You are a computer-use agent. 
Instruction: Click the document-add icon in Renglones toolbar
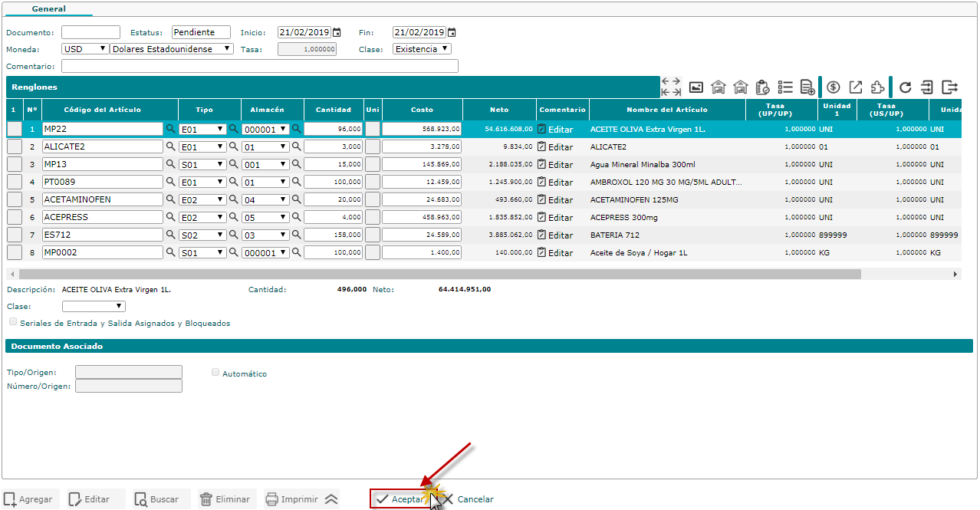[x=807, y=87]
